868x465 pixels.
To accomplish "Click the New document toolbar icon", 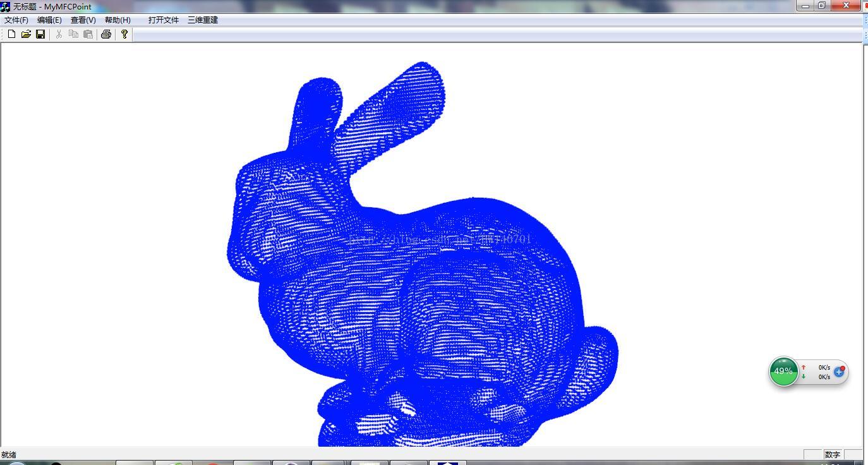I will pos(11,34).
